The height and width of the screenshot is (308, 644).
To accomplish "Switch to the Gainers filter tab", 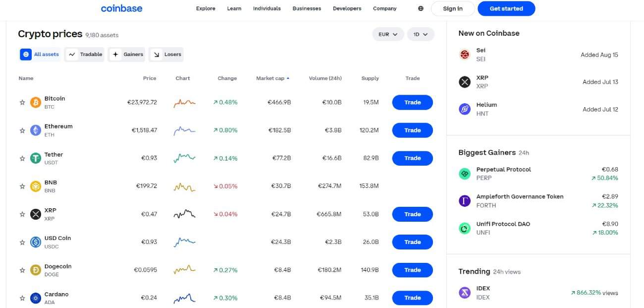I will [127, 55].
